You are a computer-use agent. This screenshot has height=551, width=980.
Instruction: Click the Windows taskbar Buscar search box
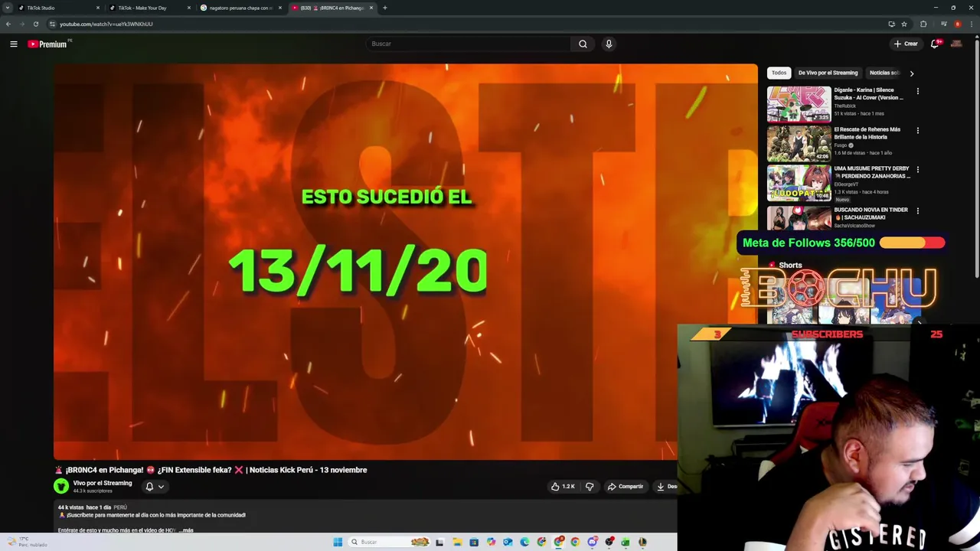coord(388,542)
